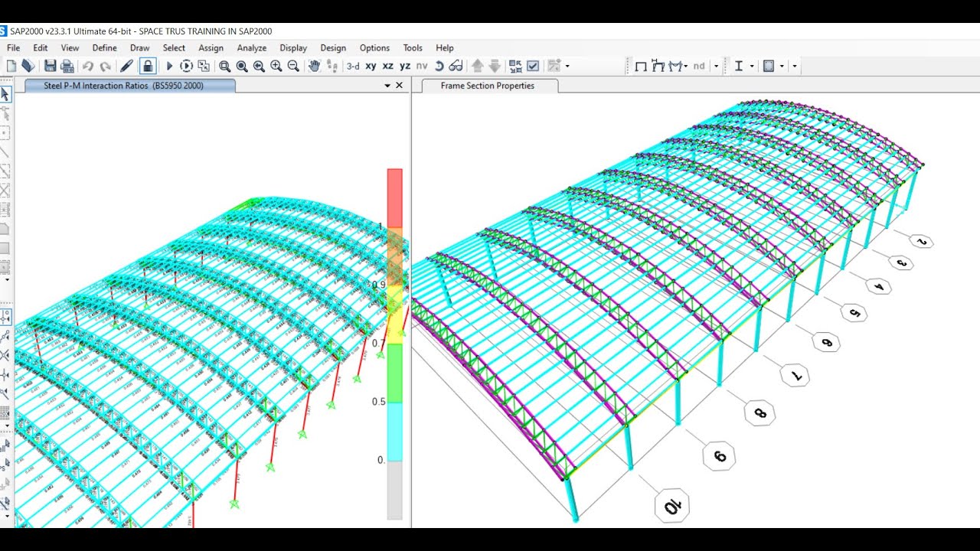This screenshot has width=980, height=551.
Task: Open the Concrete Design dropdown arrow
Action: [782, 66]
